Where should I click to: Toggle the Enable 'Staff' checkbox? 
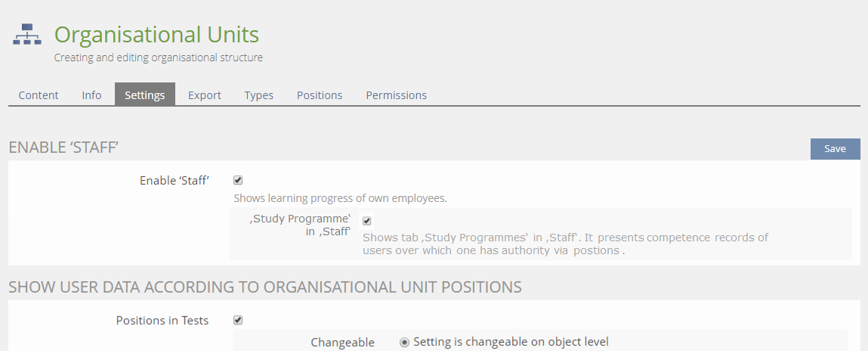pos(238,181)
